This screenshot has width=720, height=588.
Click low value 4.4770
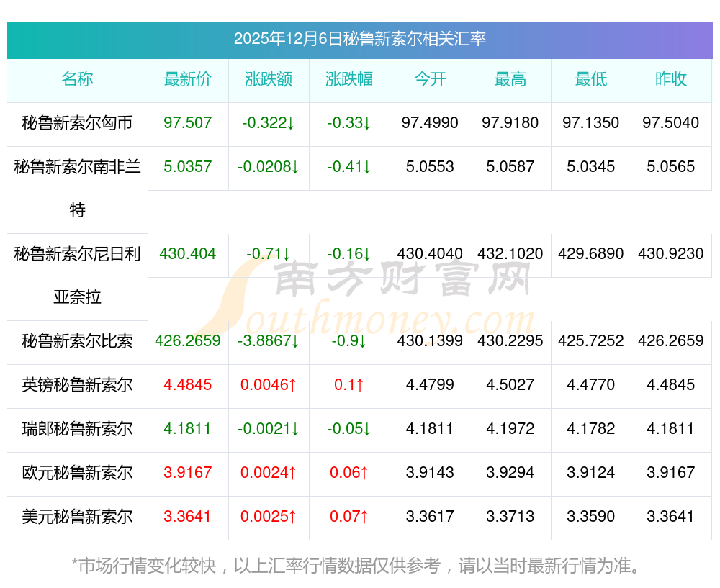click(x=591, y=384)
